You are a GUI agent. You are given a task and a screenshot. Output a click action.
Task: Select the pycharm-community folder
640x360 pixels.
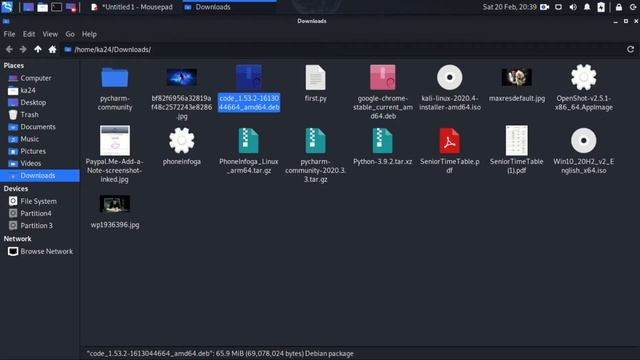pos(115,78)
